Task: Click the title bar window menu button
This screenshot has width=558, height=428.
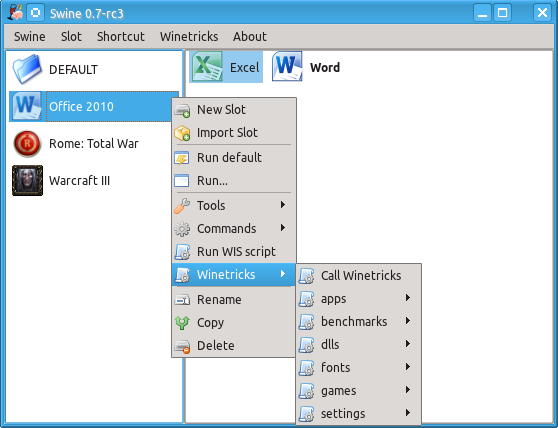Action: [x=35, y=13]
